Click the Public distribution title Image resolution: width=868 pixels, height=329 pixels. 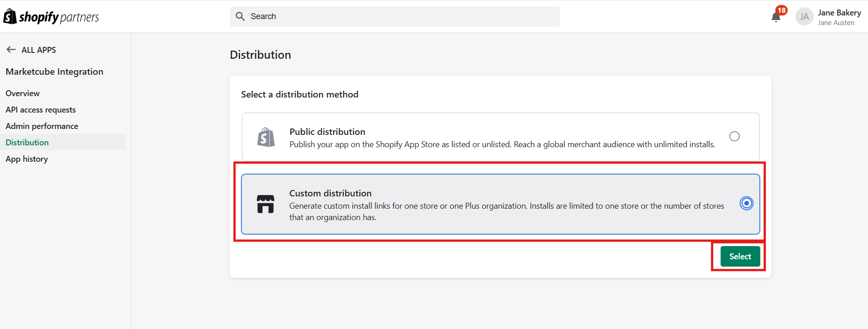327,132
